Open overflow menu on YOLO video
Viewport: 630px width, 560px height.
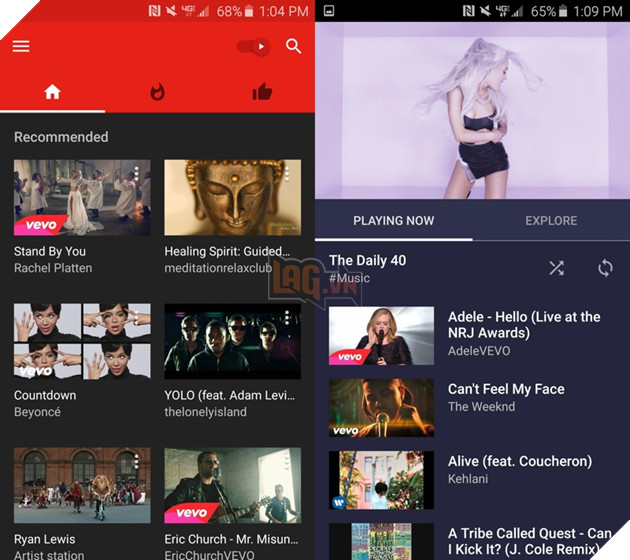(x=287, y=317)
